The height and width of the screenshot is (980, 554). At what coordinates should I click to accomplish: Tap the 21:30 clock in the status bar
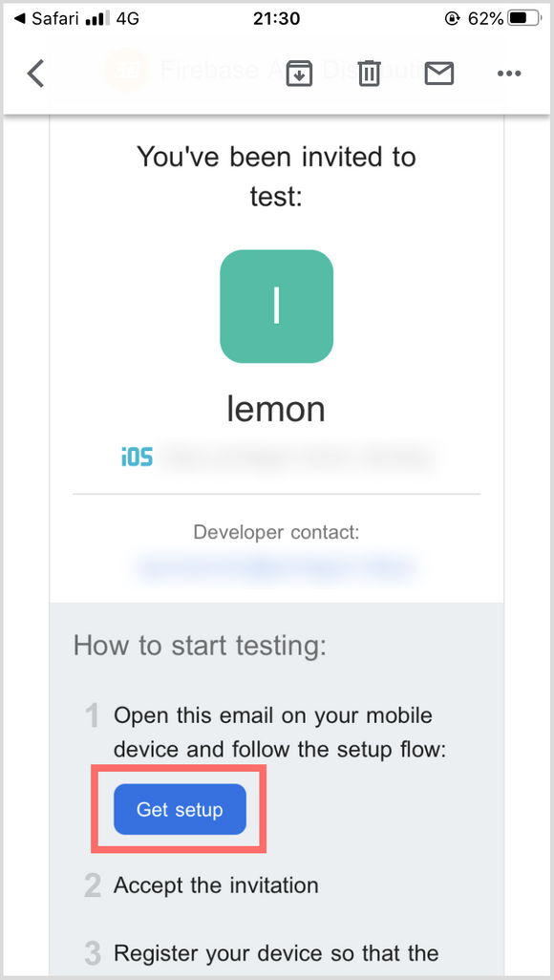(x=276, y=19)
